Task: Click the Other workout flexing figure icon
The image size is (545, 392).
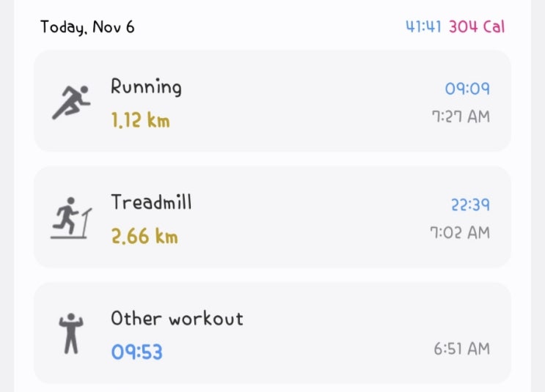Action: (x=71, y=333)
